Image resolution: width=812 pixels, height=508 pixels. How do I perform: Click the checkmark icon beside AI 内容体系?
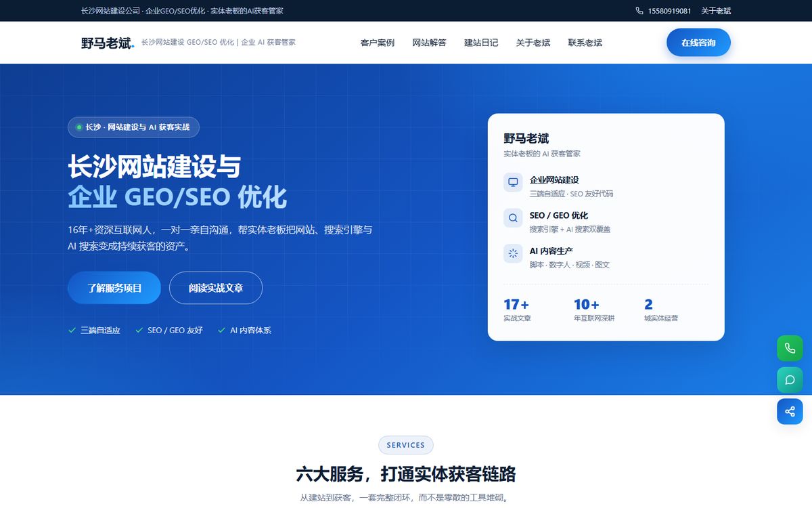pyautogui.click(x=221, y=331)
